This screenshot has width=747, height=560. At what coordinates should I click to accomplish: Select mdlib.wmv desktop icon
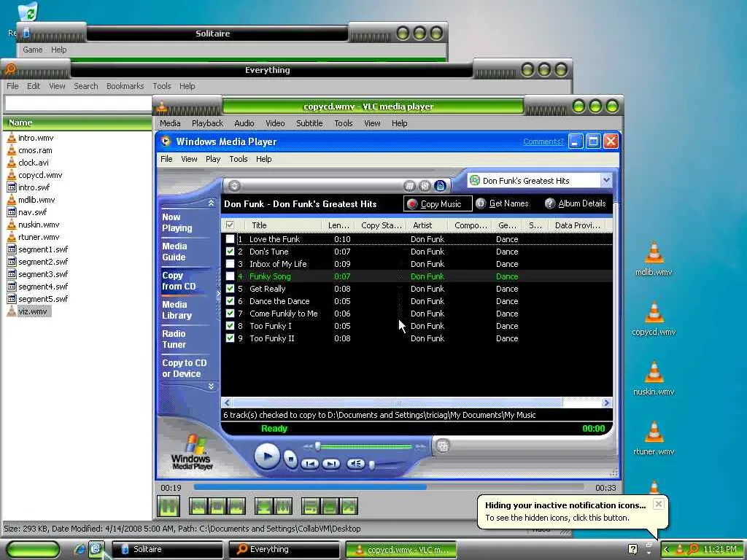click(654, 259)
